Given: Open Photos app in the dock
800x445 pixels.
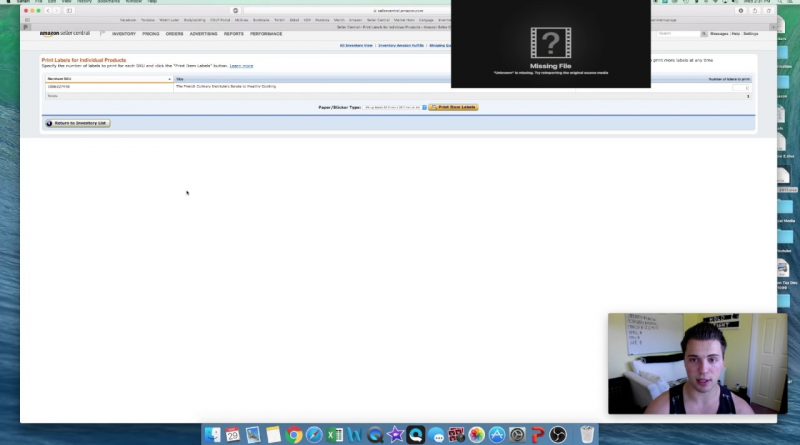Looking at the screenshot, I should coord(477,435).
